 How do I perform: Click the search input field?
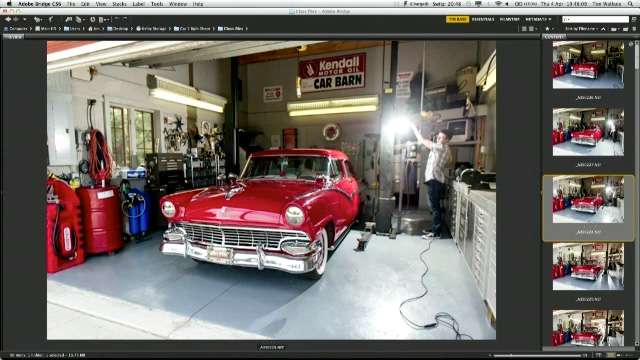point(596,19)
